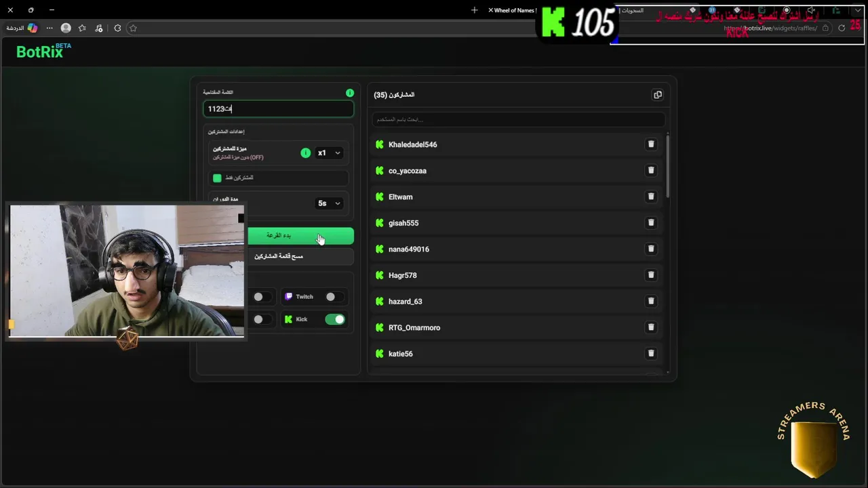The image size is (868, 488).
Task: Enable the Twitch platform toggle
Action: click(x=334, y=297)
